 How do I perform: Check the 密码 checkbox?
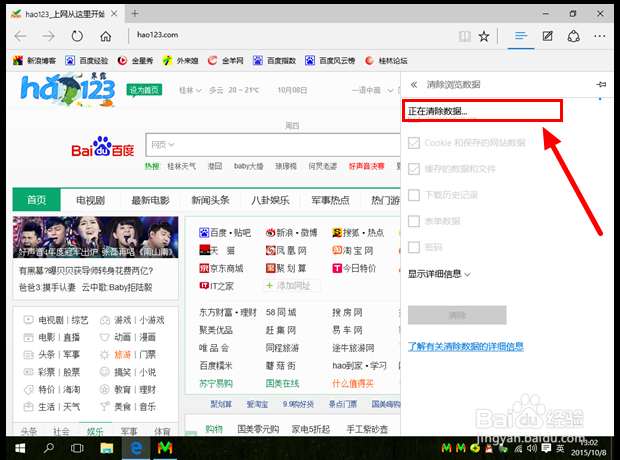point(414,247)
